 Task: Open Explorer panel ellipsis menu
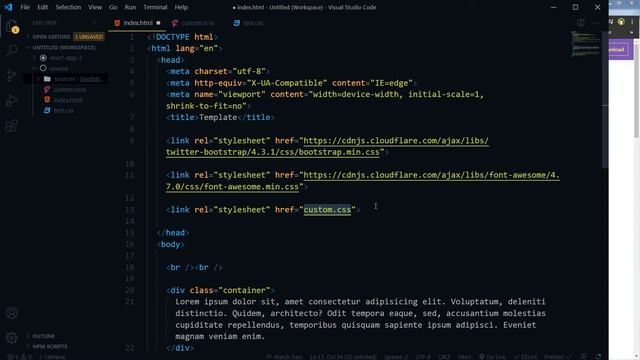[x=96, y=23]
